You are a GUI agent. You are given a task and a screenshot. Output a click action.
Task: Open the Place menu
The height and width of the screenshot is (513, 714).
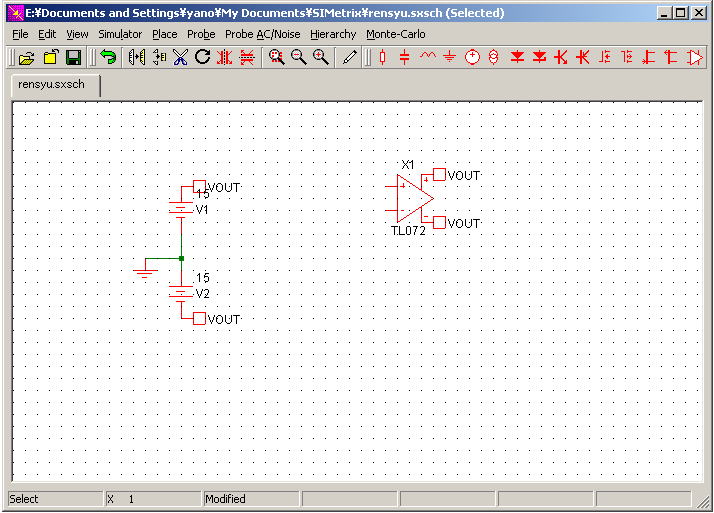[x=164, y=34]
